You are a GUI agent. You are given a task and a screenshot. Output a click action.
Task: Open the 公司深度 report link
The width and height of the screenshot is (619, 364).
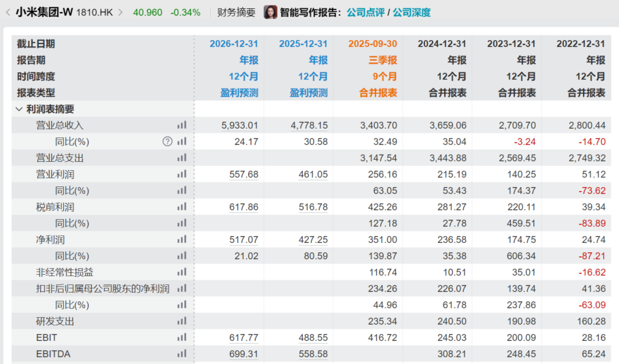(x=412, y=12)
